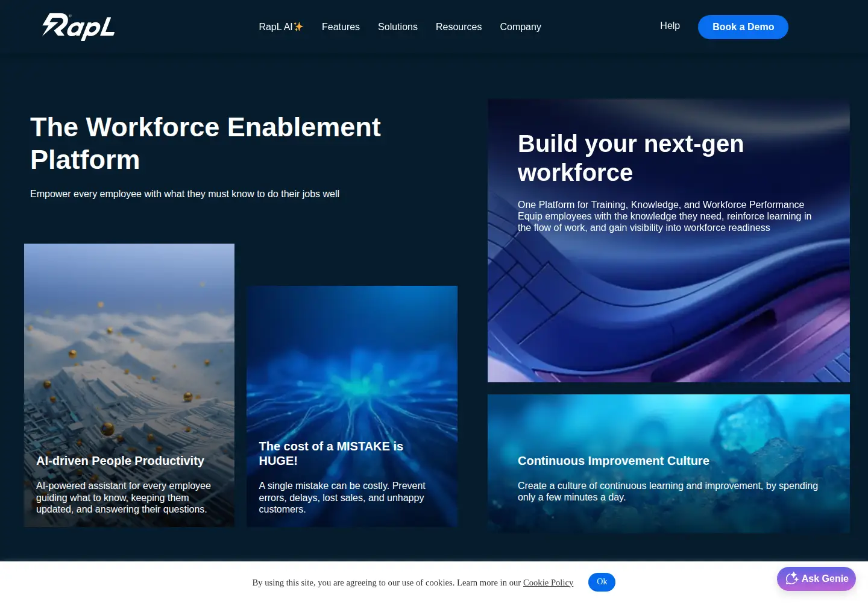Open the Cookie Policy link
Image resolution: width=868 pixels, height=603 pixels.
click(548, 582)
